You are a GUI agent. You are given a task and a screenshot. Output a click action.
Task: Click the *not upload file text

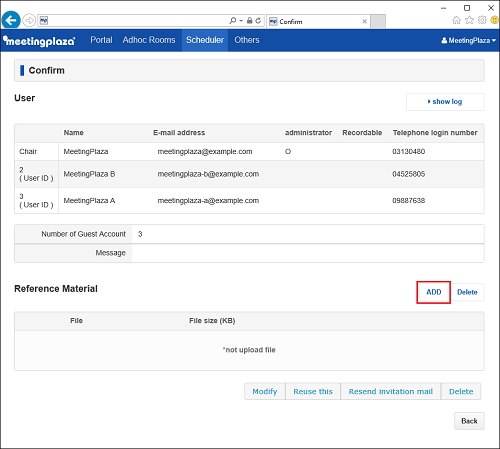[x=249, y=350]
